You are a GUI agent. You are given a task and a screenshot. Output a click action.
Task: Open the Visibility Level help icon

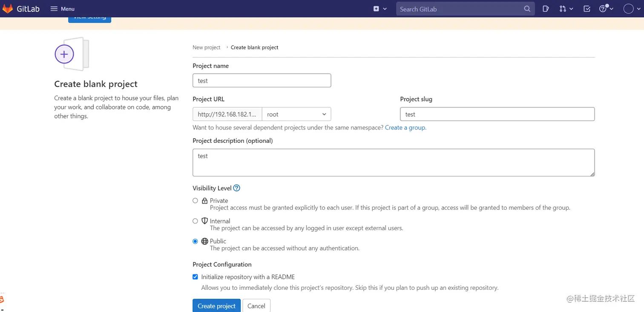pos(237,188)
